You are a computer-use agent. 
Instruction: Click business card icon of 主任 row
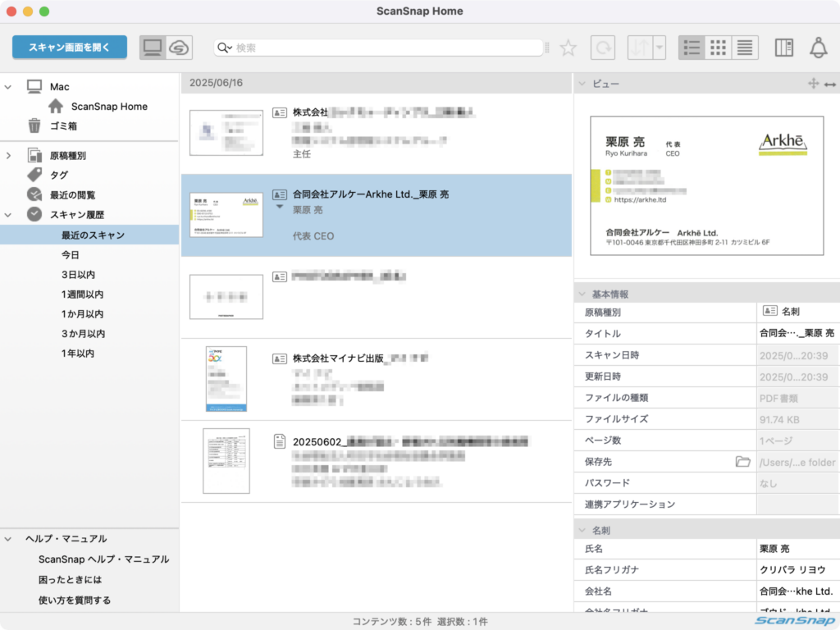[279, 112]
